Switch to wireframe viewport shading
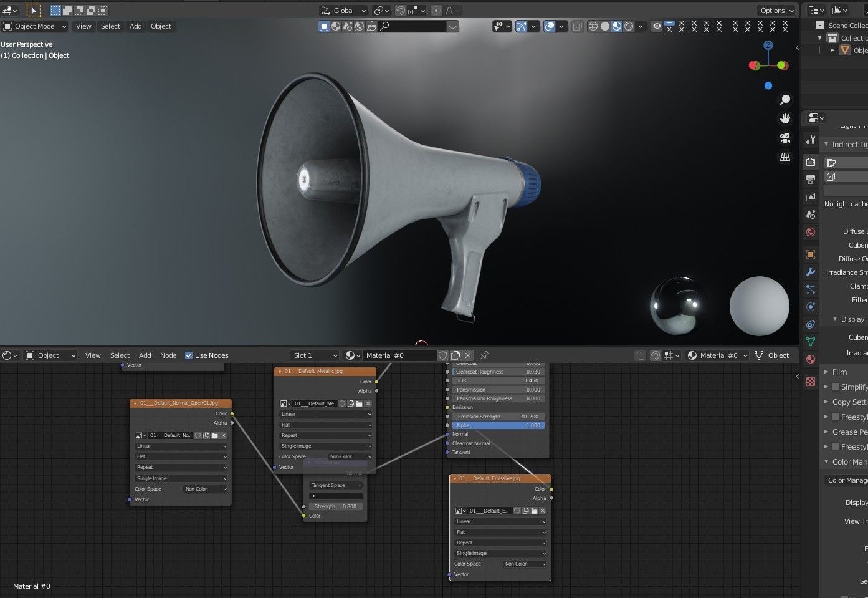Viewport: 868px width, 598px height. 593,26
